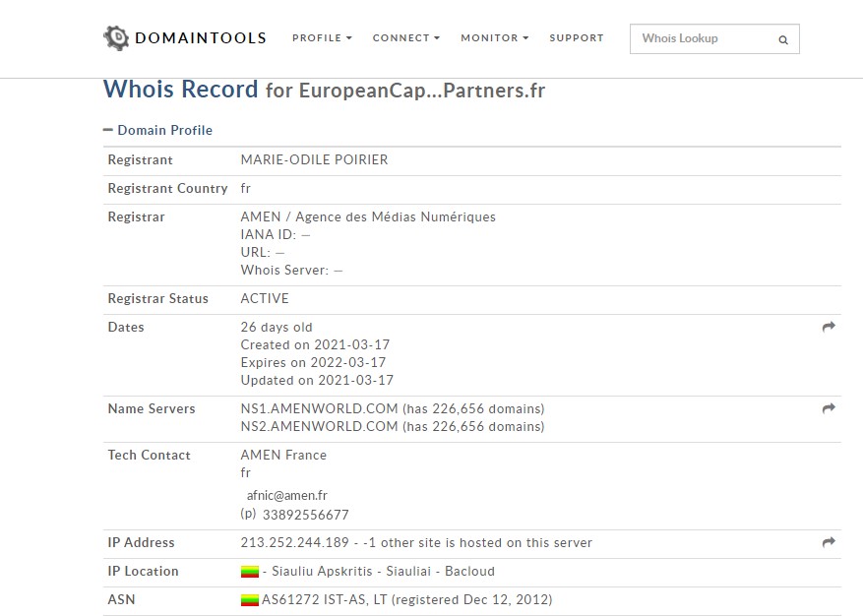This screenshot has width=863, height=616.
Task: Click the minus icon next to Domain Profile
Action: click(x=107, y=129)
